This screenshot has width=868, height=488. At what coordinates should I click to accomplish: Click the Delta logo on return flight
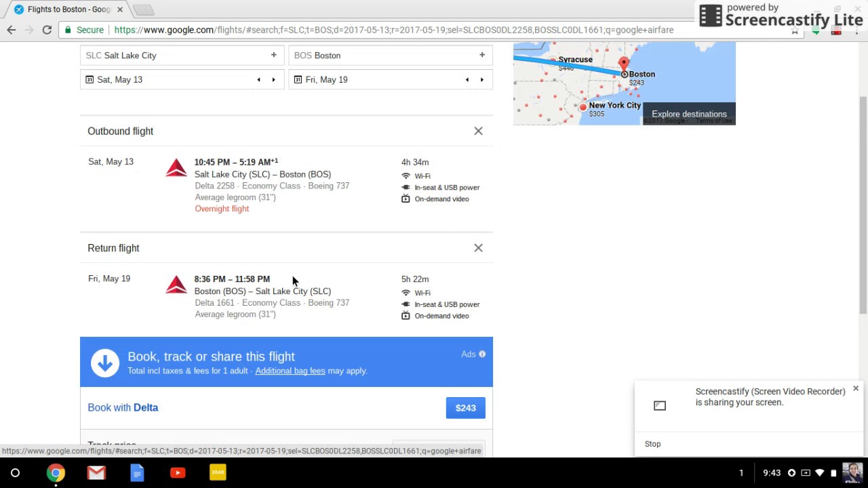pos(176,284)
